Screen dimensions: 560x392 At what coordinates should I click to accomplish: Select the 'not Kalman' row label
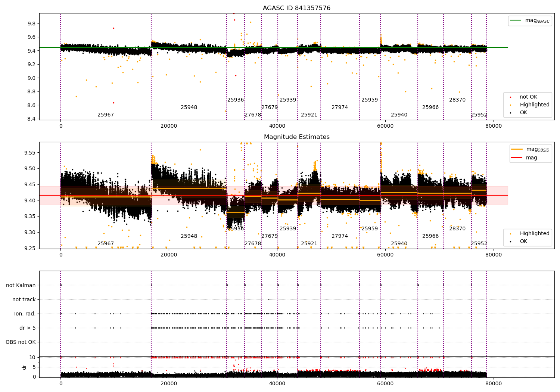(21, 286)
